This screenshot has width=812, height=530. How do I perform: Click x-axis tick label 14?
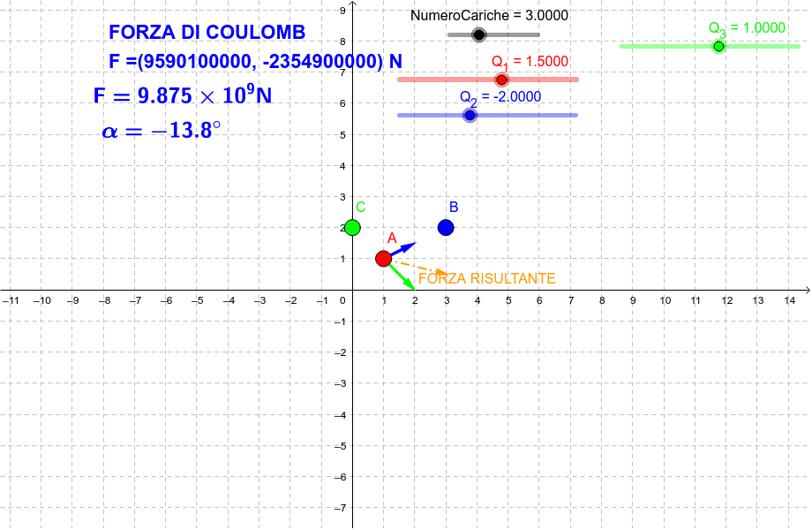click(x=790, y=300)
